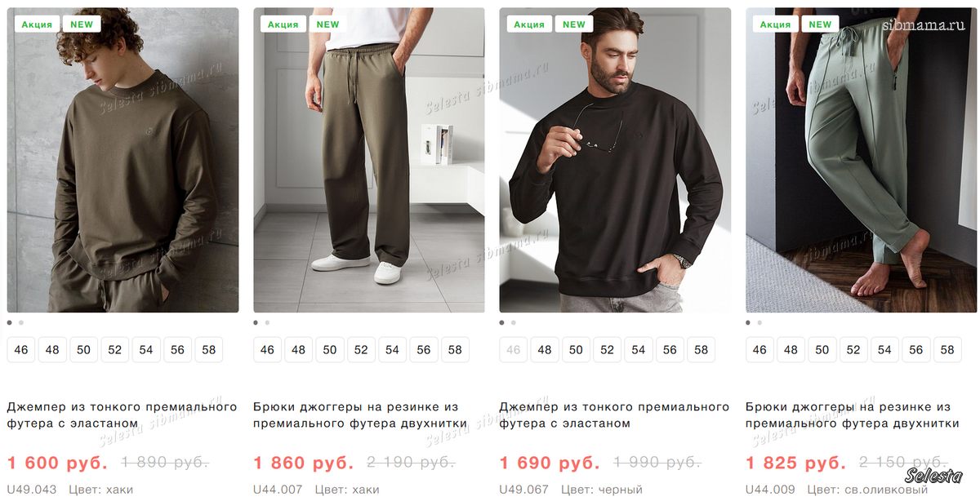980x501 pixels.
Task: Click the Акция badge on khaki jumper
Action: (x=37, y=24)
